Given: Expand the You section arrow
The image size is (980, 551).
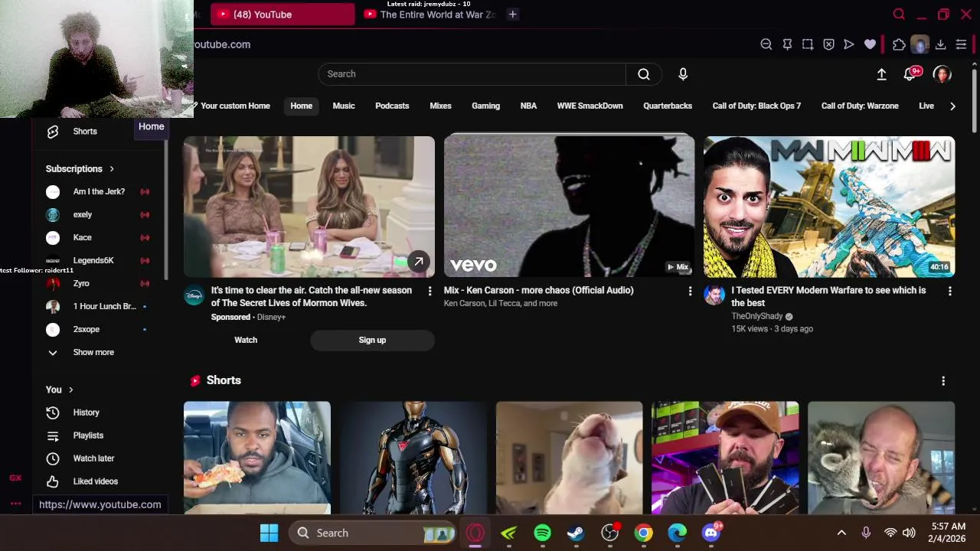Looking at the screenshot, I should pyautogui.click(x=70, y=390).
